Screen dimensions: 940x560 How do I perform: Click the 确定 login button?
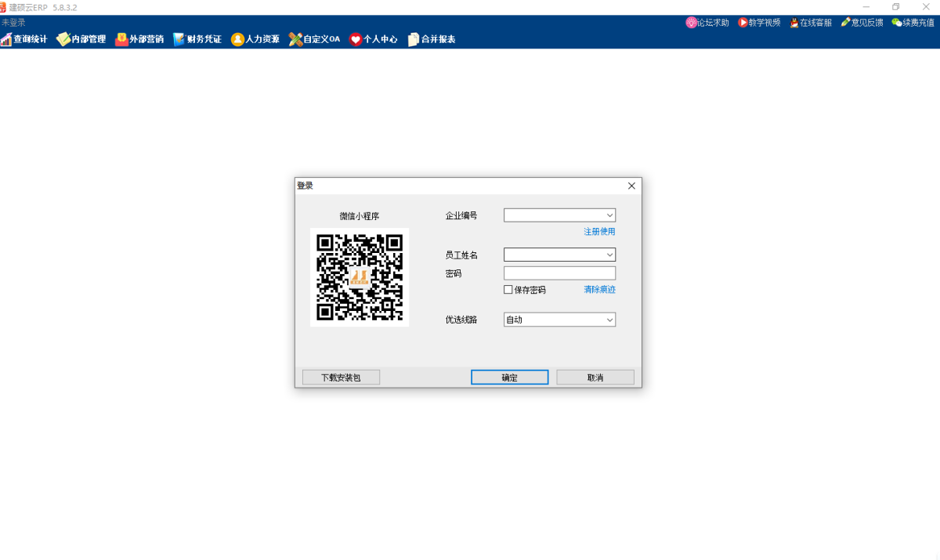(509, 377)
